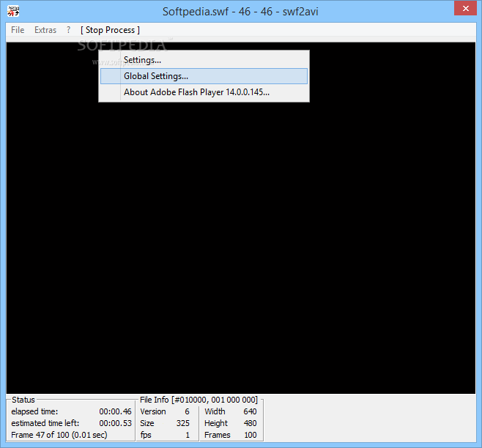This screenshot has width=482, height=448.
Task: Click the Width label in File Info
Action: click(x=215, y=411)
